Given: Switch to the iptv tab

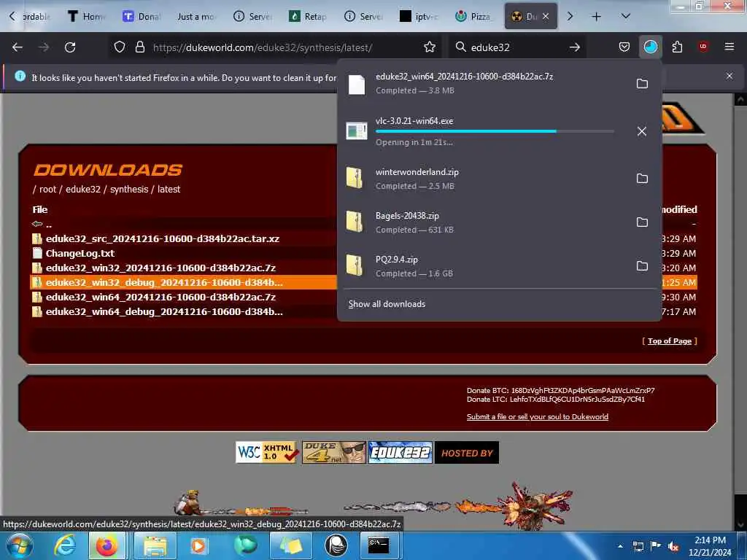Looking at the screenshot, I should coord(418,17).
